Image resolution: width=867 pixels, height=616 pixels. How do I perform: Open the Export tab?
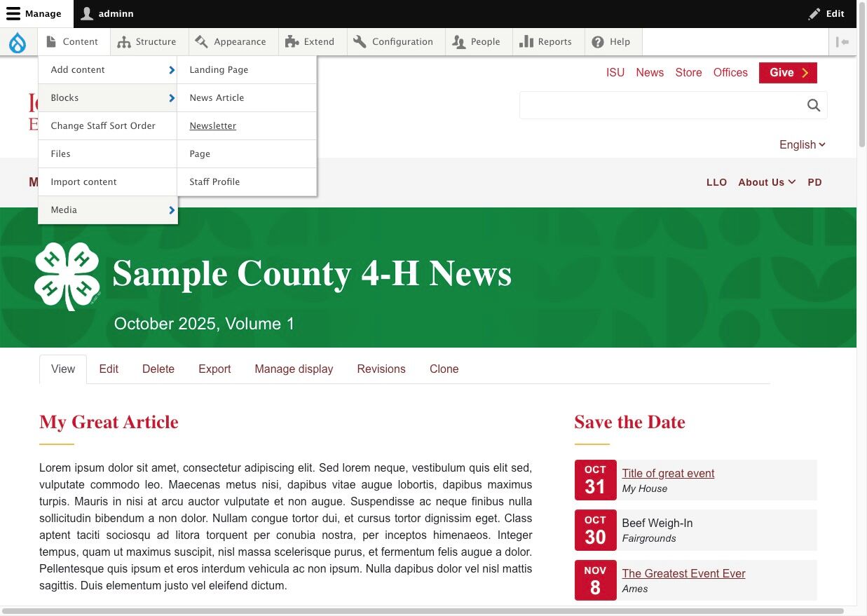214,369
